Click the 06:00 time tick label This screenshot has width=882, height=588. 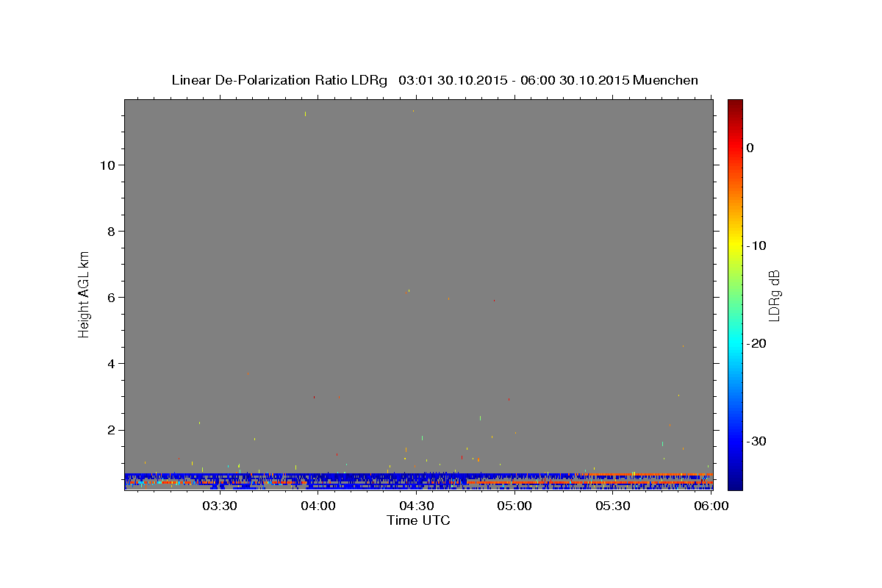[711, 506]
